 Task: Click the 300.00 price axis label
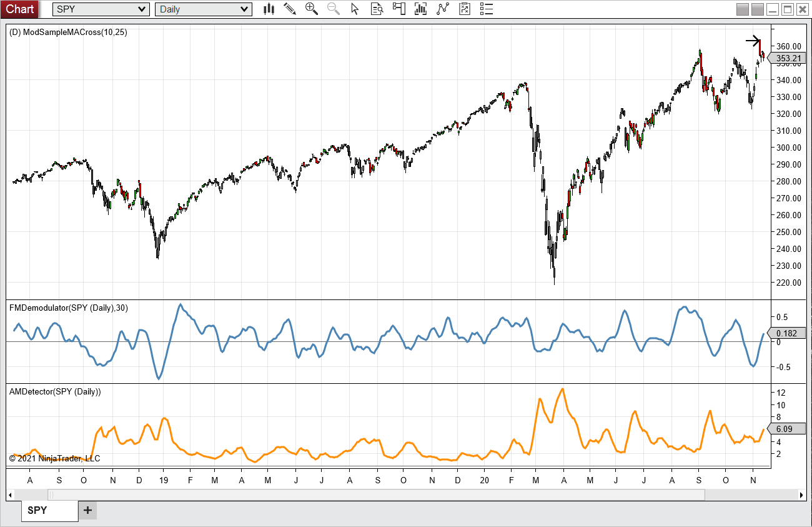pos(788,148)
